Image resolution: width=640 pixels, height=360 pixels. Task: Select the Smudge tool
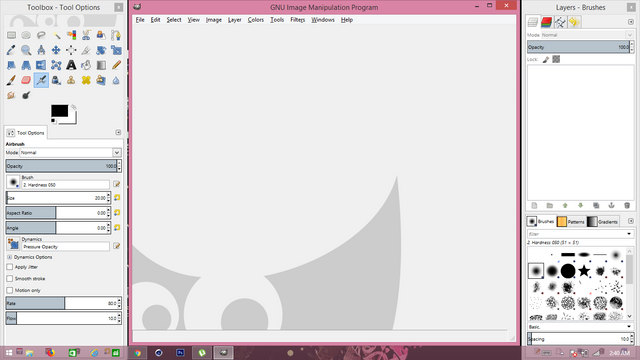tap(11, 95)
